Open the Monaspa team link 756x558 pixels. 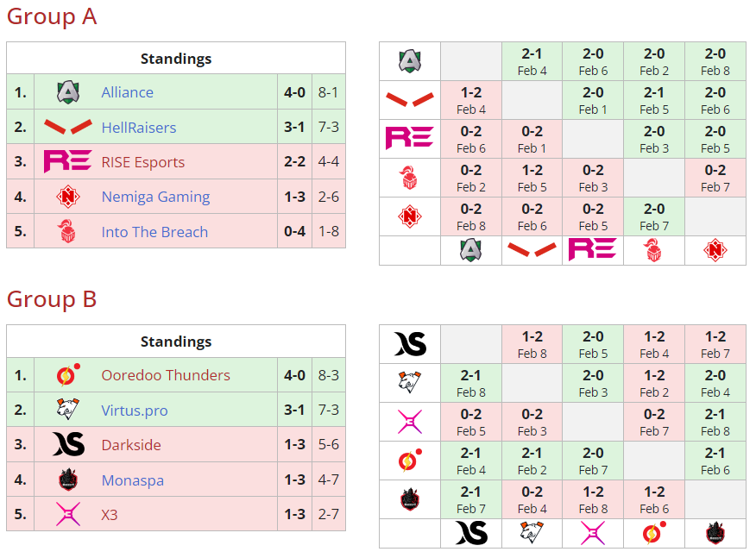132,480
